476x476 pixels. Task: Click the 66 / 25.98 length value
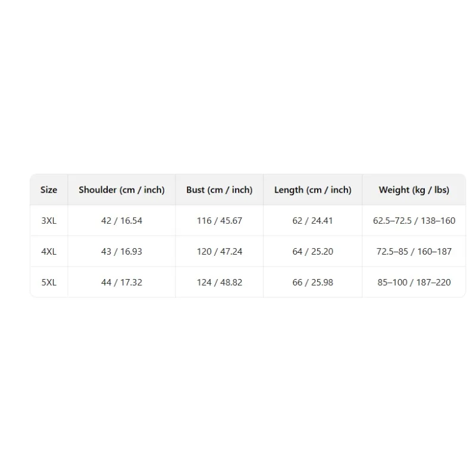coord(313,282)
